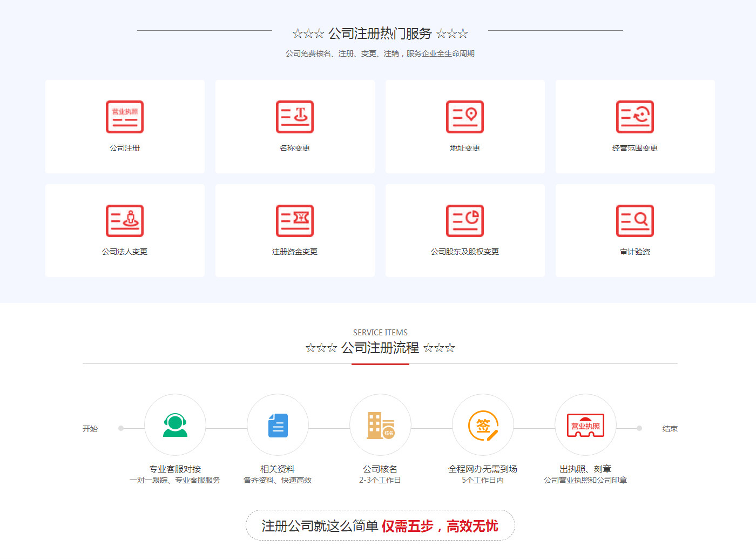This screenshot has height=560, width=756.
Task: Click the 公司营业执照和公司印章 text
Action: (585, 480)
